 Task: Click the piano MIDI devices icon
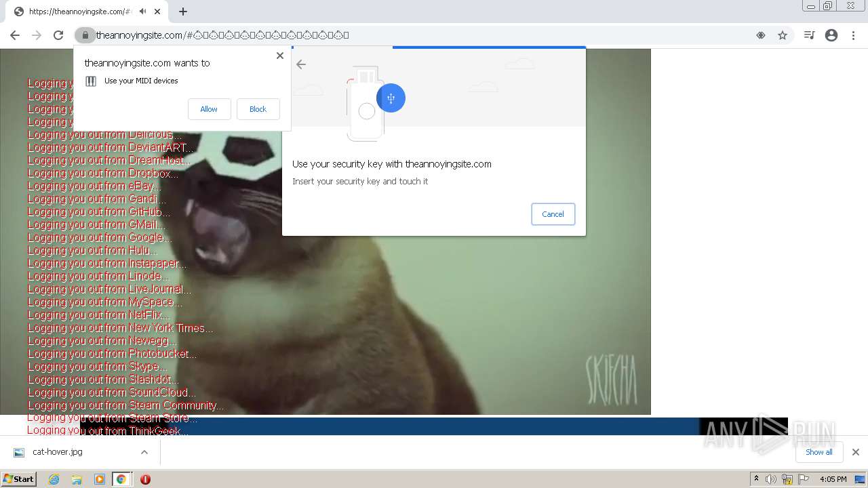tap(91, 81)
